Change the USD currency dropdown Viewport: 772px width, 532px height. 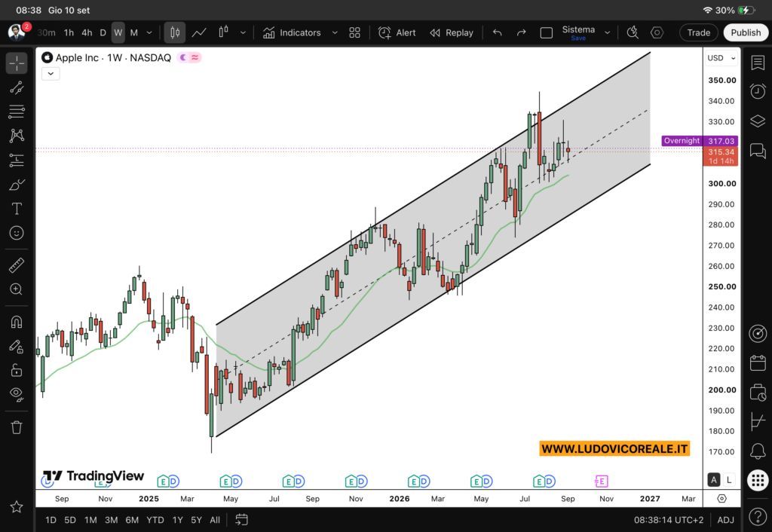click(721, 58)
